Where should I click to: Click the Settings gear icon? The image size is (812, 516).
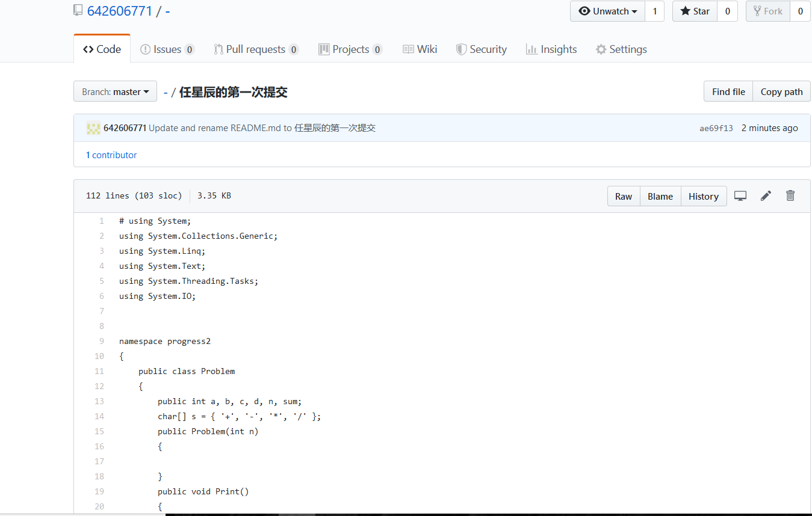[601, 49]
